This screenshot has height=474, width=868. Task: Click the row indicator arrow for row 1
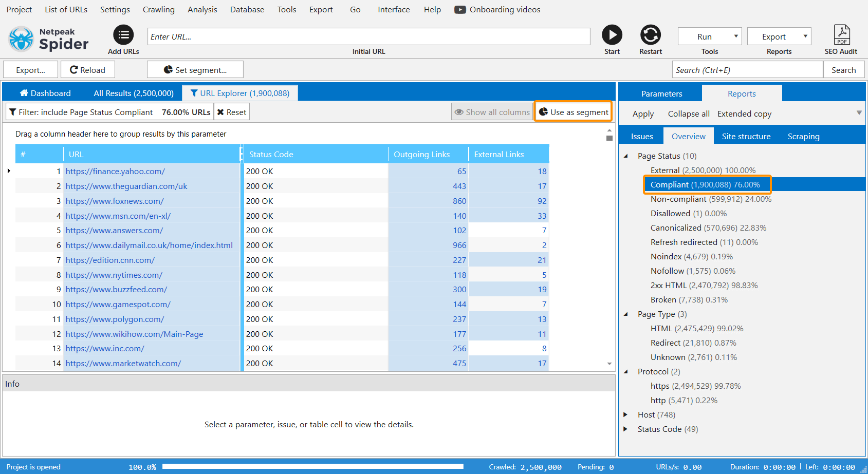[x=9, y=171]
